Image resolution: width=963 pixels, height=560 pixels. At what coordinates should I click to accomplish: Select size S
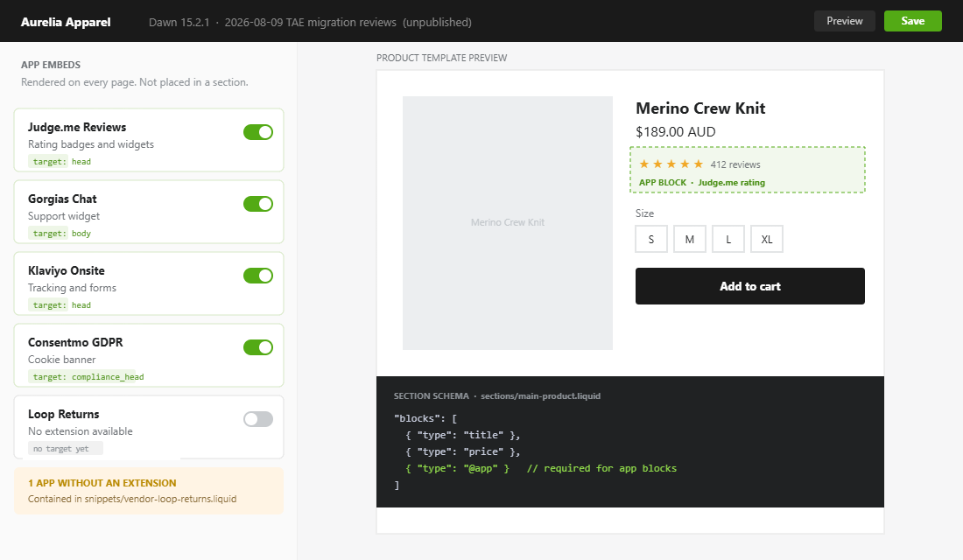(x=651, y=239)
